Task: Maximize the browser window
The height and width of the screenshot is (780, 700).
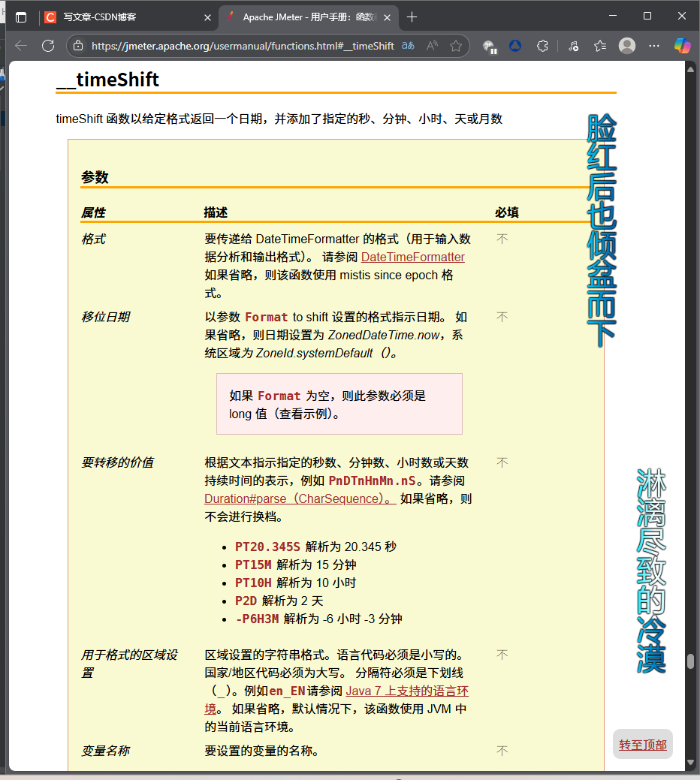Action: pos(647,16)
